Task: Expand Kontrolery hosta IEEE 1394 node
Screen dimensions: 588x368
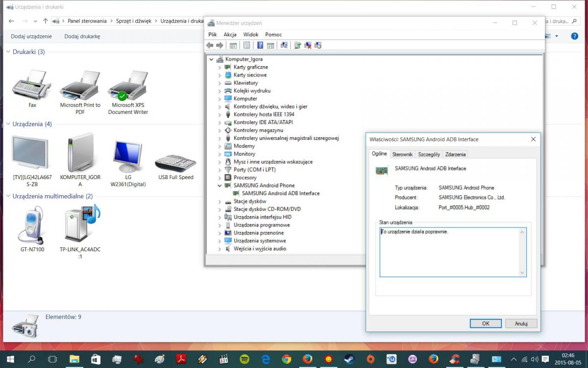Action: point(220,114)
